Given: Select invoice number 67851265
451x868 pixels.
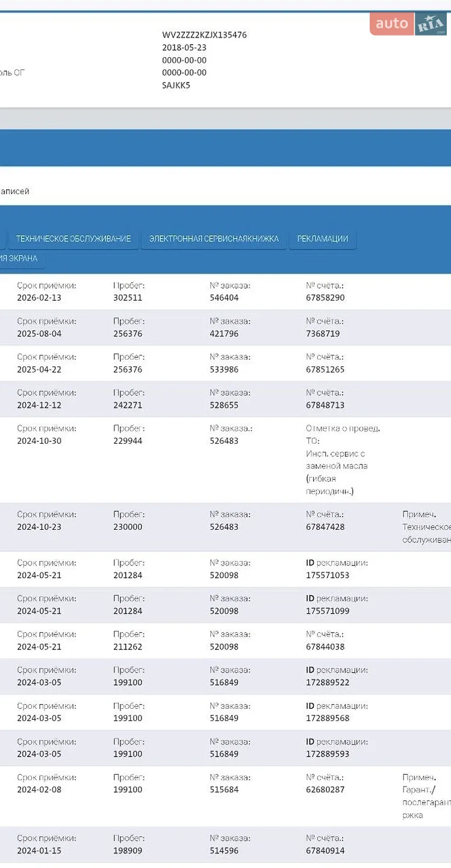Looking at the screenshot, I should pyautogui.click(x=325, y=370).
